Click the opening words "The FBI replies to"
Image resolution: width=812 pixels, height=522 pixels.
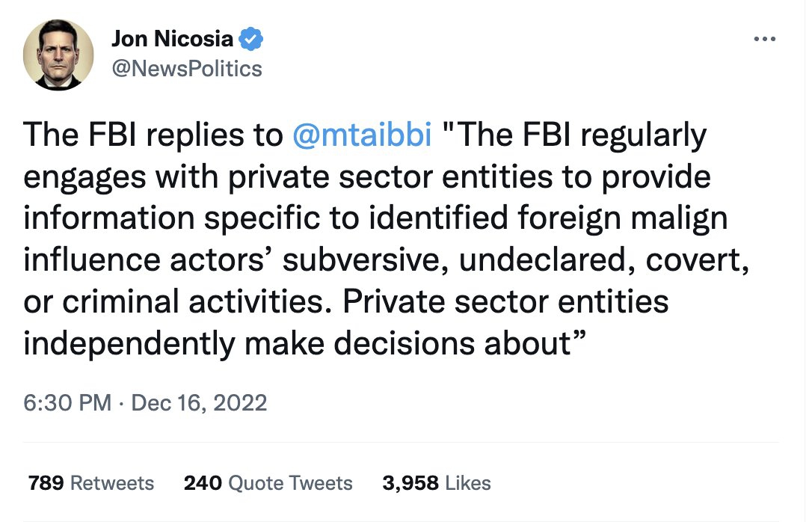(x=151, y=135)
